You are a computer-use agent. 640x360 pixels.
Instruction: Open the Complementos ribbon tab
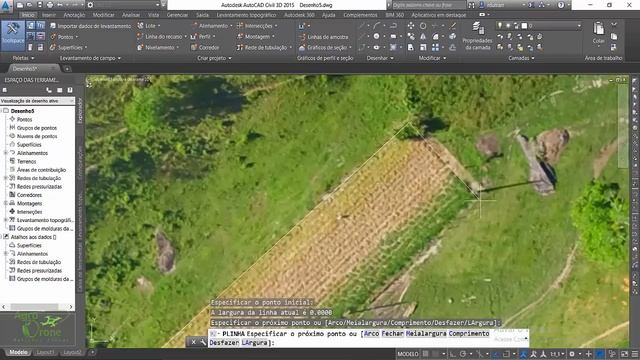tap(360, 15)
